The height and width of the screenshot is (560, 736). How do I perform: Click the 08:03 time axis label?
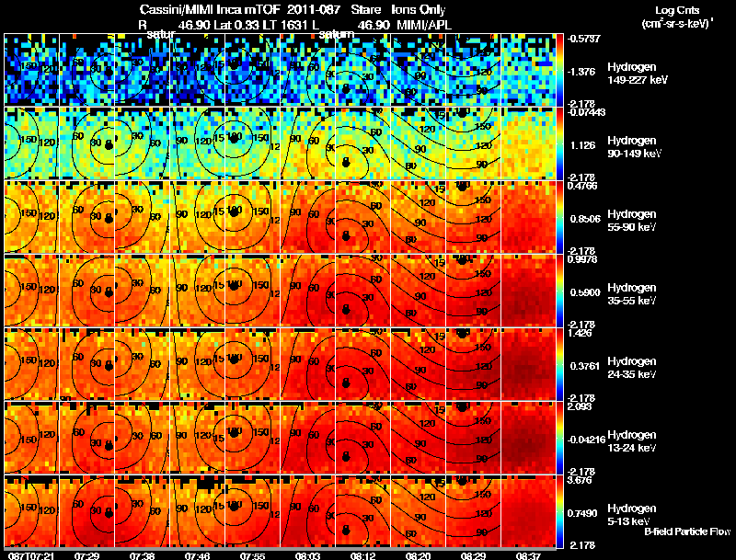pos(307,556)
